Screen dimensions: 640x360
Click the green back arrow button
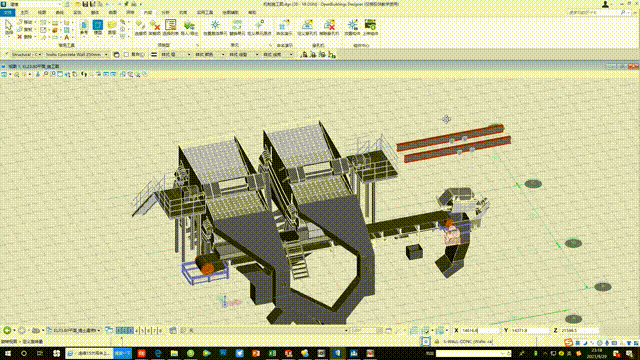[7, 330]
